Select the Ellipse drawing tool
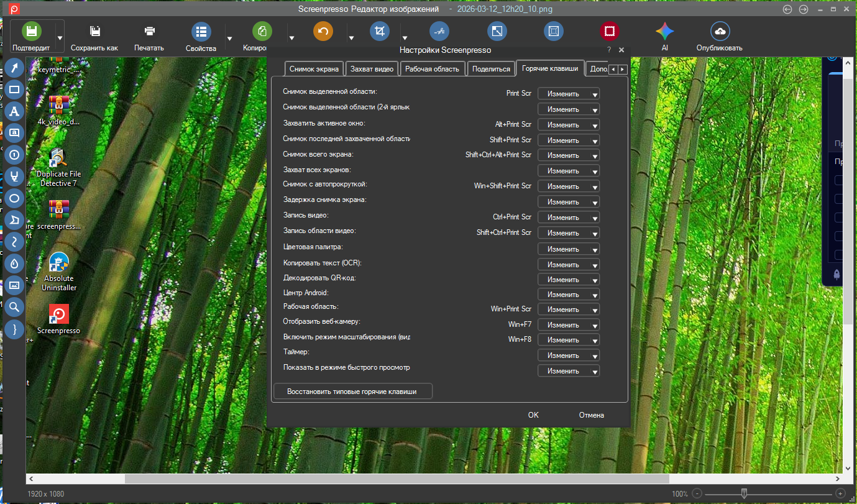The width and height of the screenshot is (857, 504). 14,198
